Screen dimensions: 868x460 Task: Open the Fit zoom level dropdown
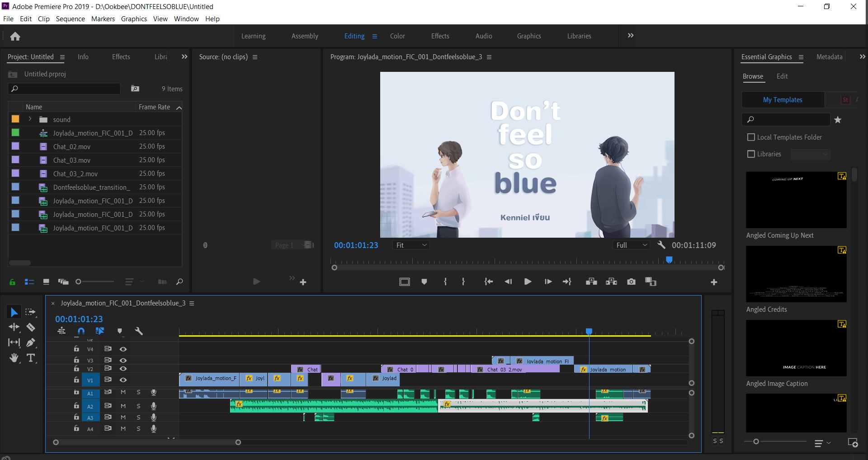click(x=411, y=245)
